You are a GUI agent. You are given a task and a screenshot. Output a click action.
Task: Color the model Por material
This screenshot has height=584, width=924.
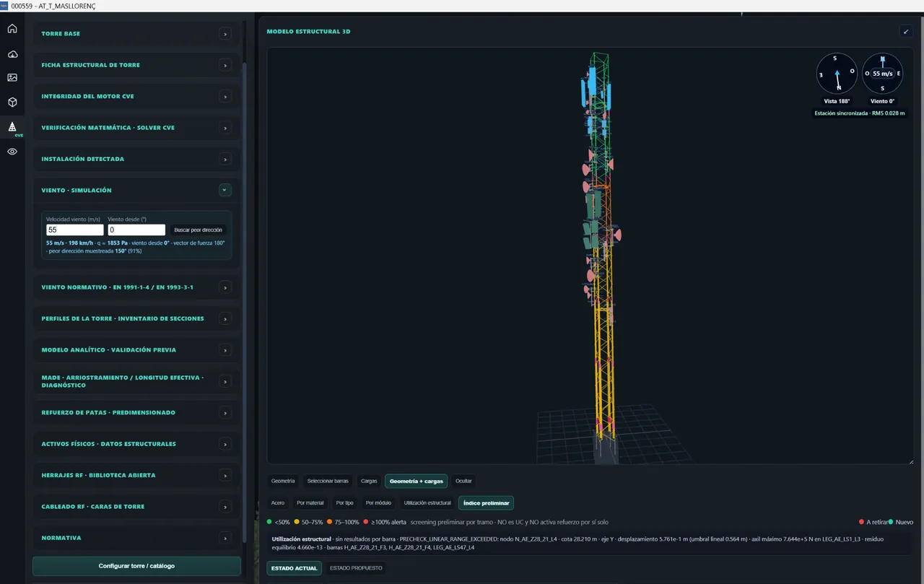click(310, 503)
